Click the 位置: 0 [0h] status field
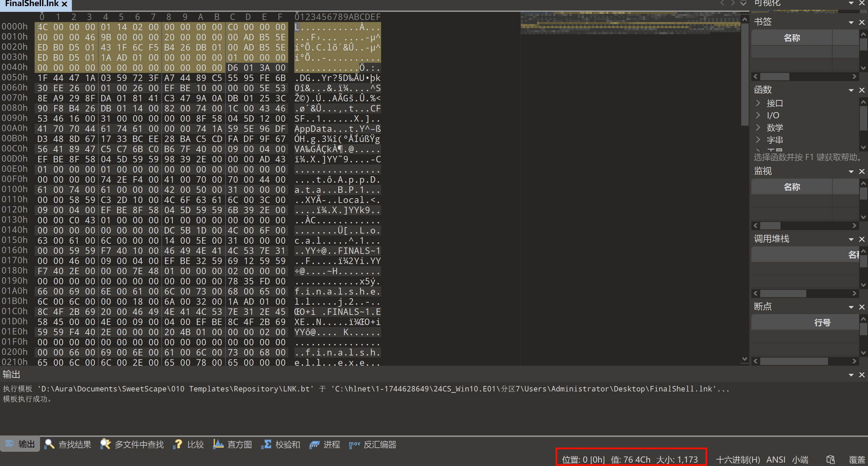 click(x=583, y=460)
